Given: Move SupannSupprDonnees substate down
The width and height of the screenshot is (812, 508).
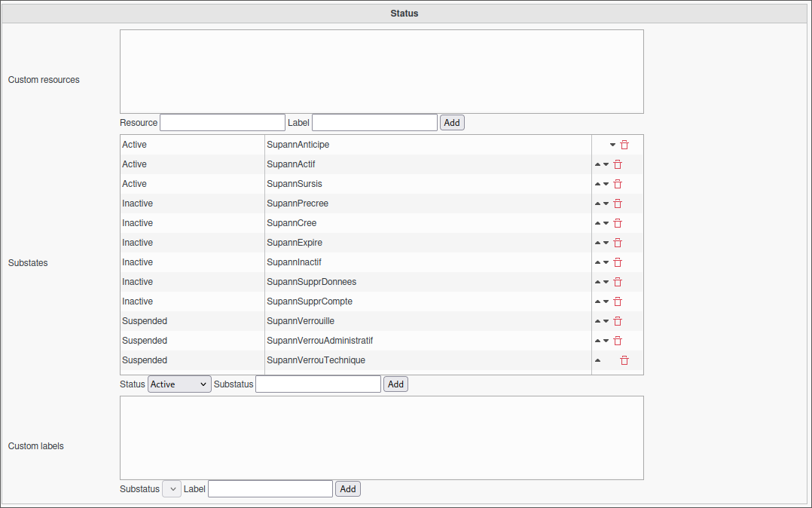Looking at the screenshot, I should coord(606,282).
